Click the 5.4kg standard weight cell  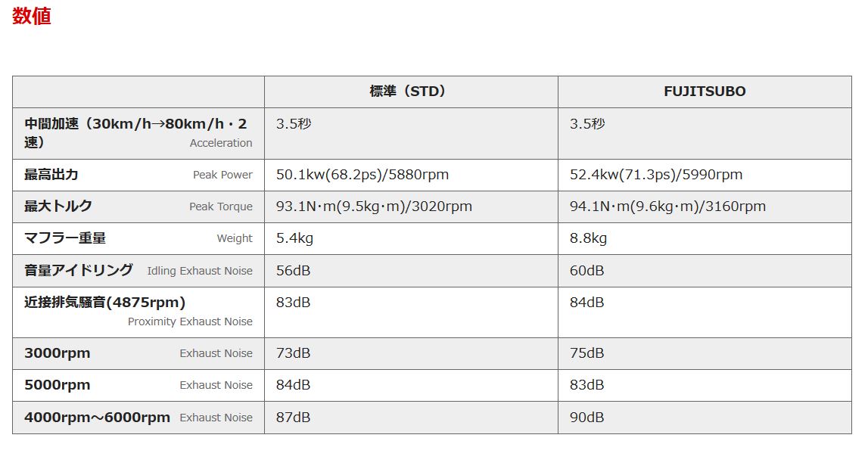(x=411, y=239)
